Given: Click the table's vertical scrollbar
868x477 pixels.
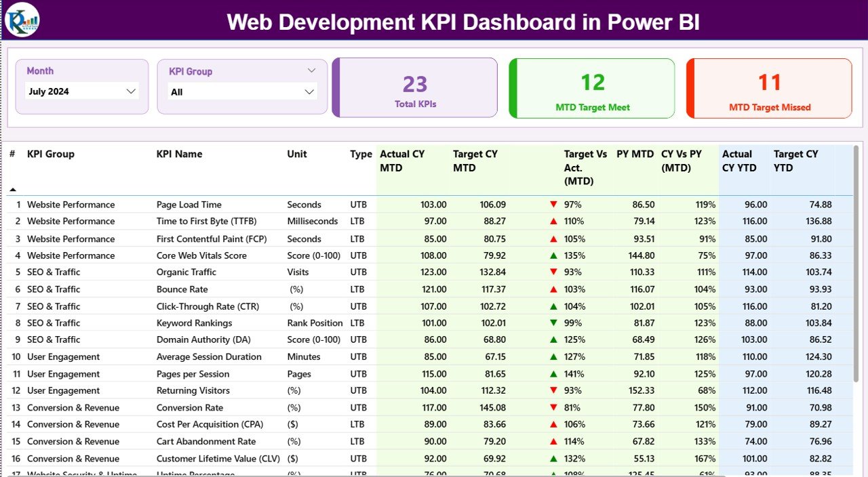Looking at the screenshot, I should 856,264.
